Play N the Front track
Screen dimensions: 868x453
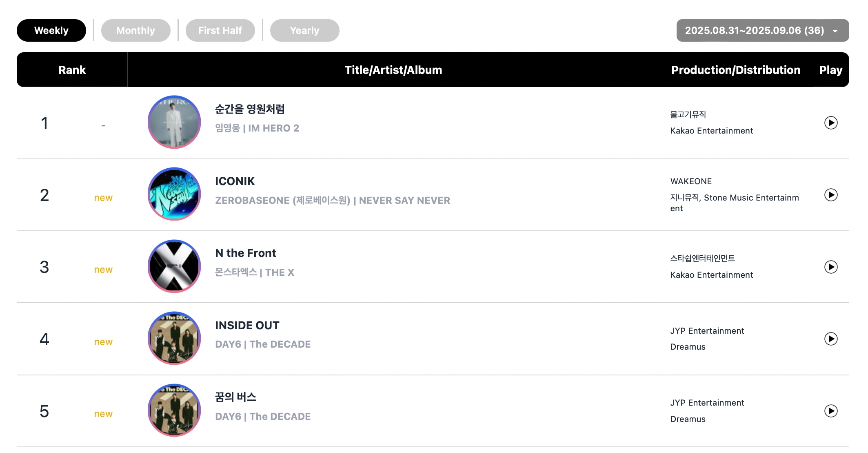(x=830, y=267)
